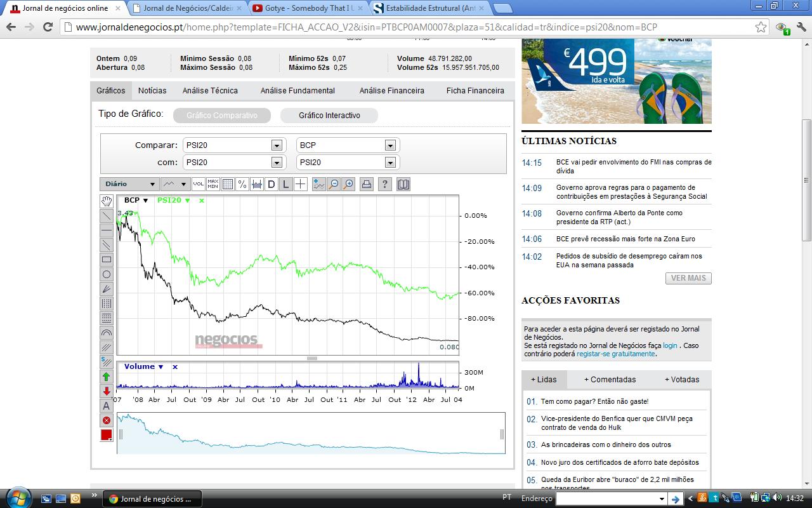The width and height of the screenshot is (812, 508).
Task: Follow the login link
Action: [x=670, y=345]
